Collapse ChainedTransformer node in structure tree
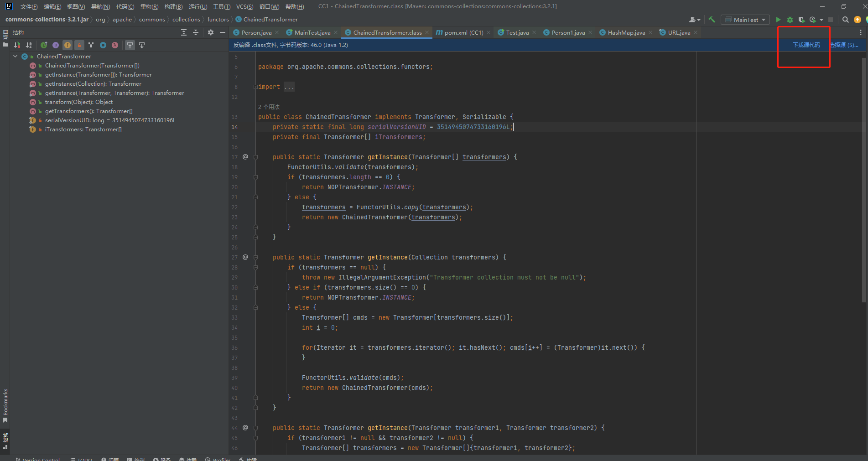Screen dimensions: 868x461 pyautogui.click(x=16, y=57)
